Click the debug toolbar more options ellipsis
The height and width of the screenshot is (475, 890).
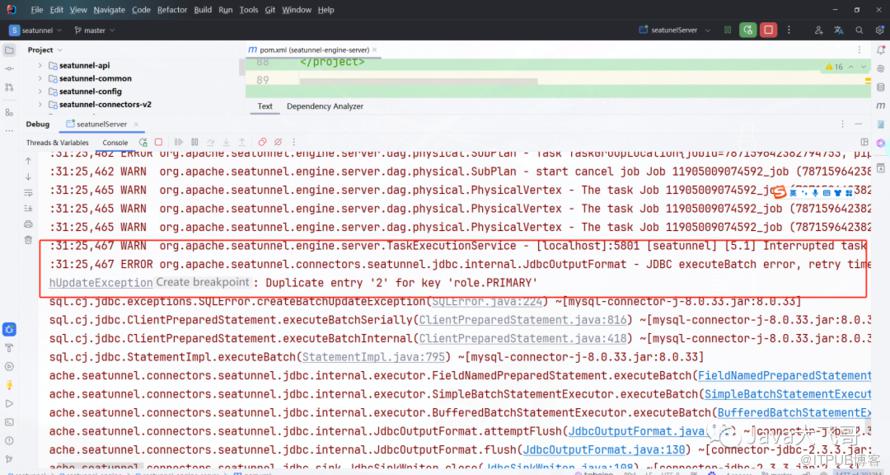pyautogui.click(x=293, y=142)
